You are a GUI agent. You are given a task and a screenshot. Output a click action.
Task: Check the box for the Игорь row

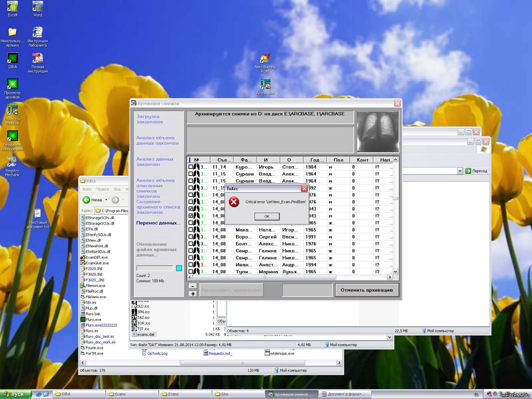191,167
